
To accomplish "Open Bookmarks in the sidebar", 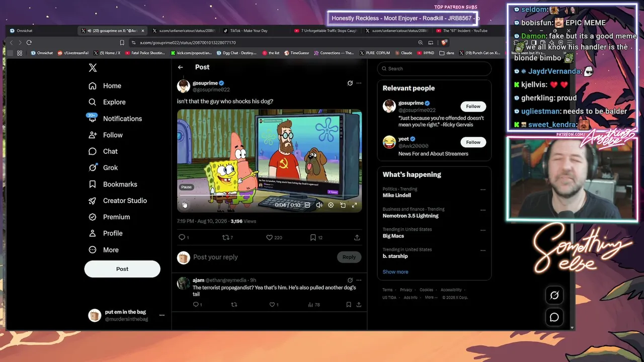I will [113, 185].
